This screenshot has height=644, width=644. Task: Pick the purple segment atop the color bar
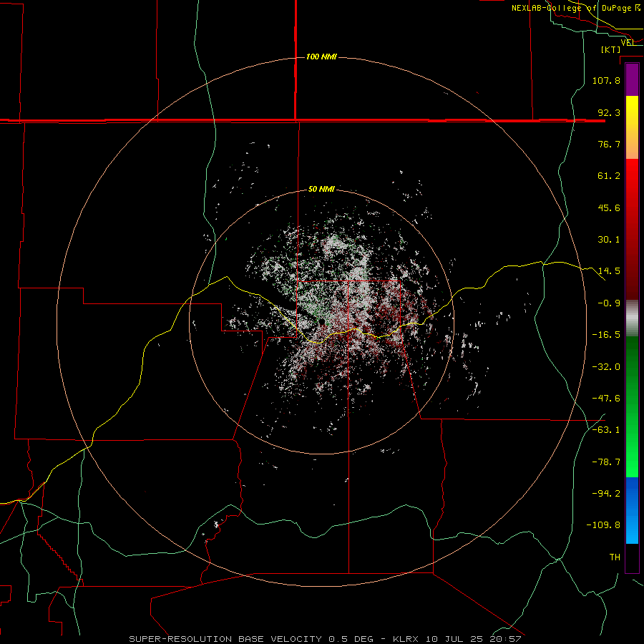click(632, 80)
